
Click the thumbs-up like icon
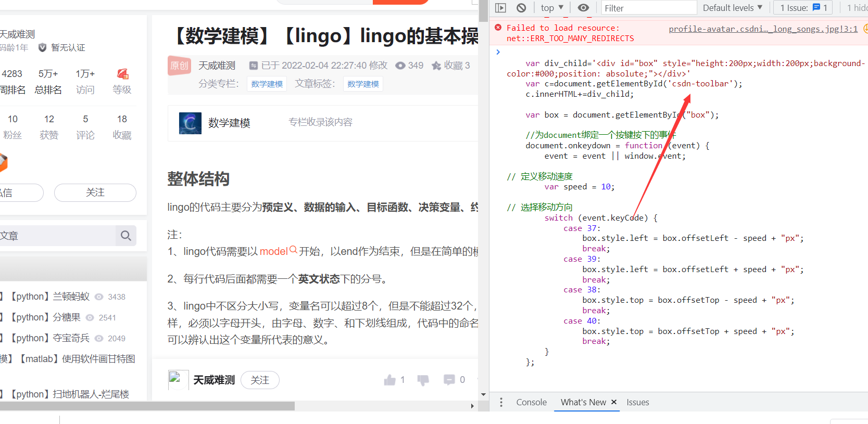[389, 380]
